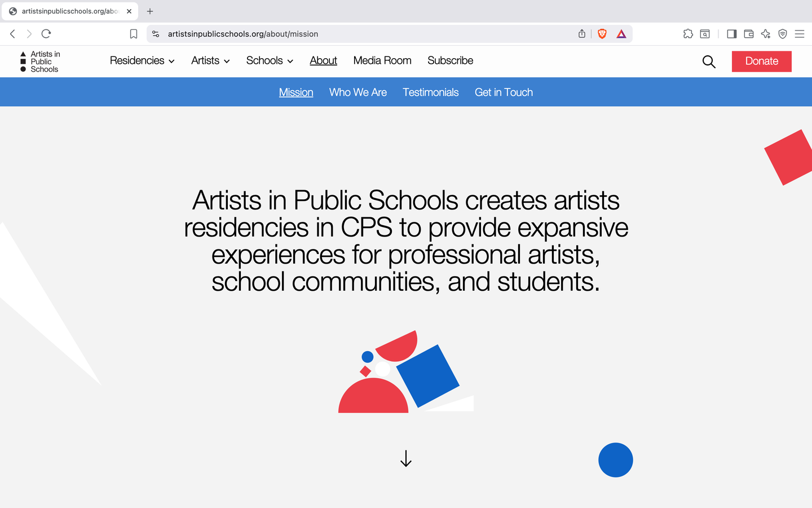Open the share page icon in address bar

click(x=582, y=34)
